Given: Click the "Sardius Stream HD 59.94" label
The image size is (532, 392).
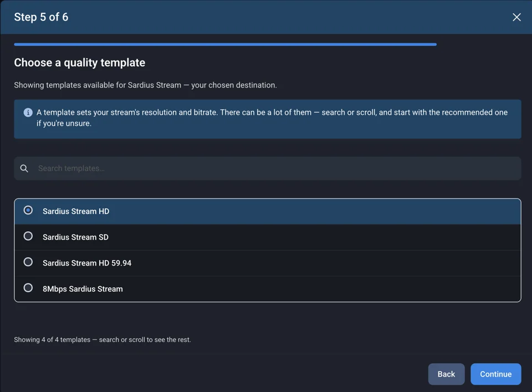Looking at the screenshot, I should point(87,263).
